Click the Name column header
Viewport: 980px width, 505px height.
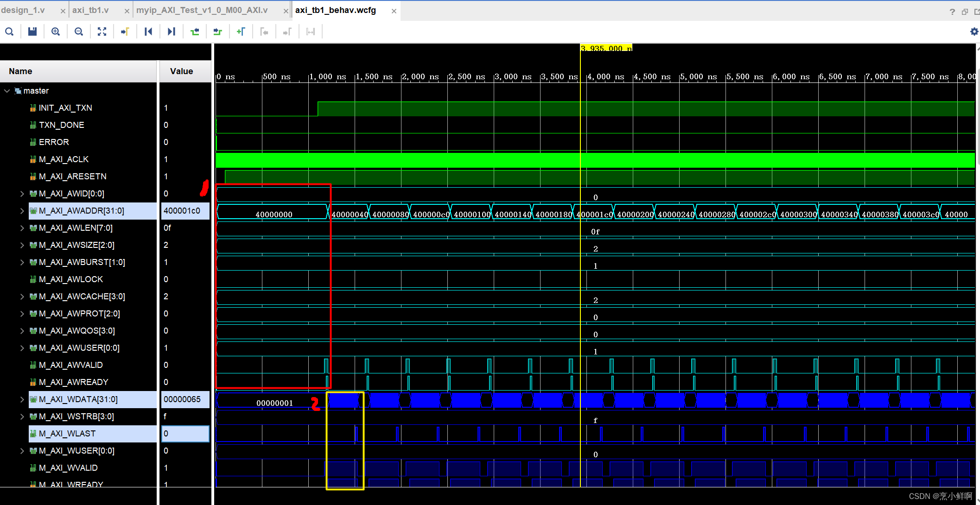coord(79,71)
